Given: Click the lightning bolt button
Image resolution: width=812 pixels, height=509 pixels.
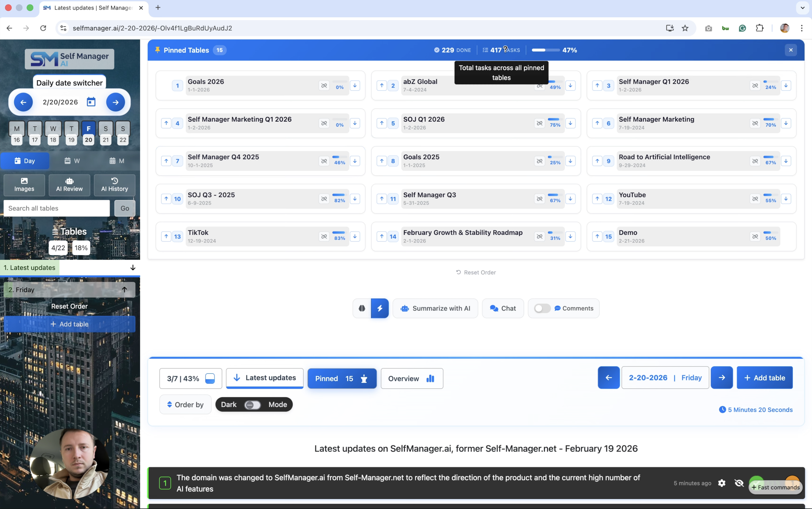Looking at the screenshot, I should click(380, 308).
